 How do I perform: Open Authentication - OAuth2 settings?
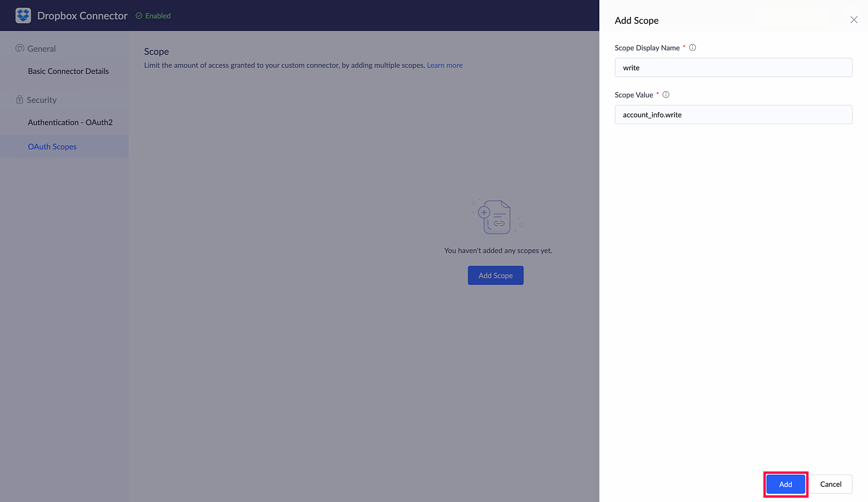70,122
